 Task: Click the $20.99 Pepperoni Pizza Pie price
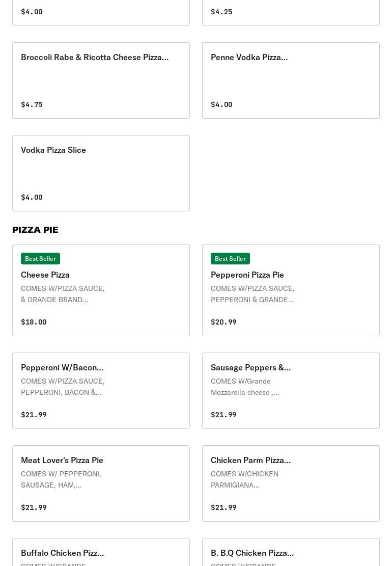pyautogui.click(x=223, y=322)
